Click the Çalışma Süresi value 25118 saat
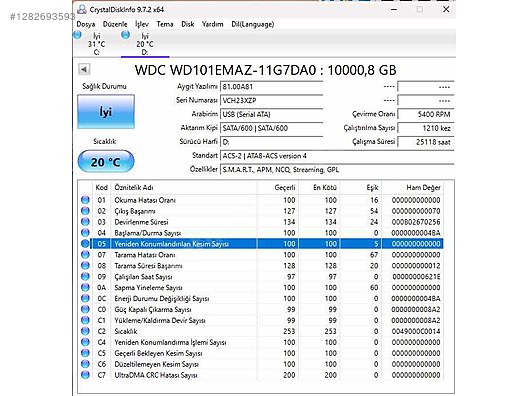This screenshot has width=528, height=396. [426, 142]
